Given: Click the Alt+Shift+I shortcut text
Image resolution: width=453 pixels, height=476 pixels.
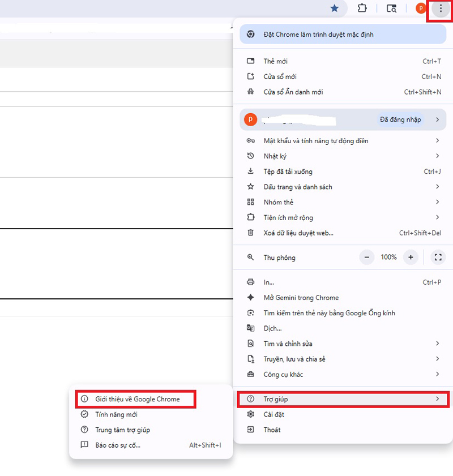Looking at the screenshot, I should coord(205,445).
